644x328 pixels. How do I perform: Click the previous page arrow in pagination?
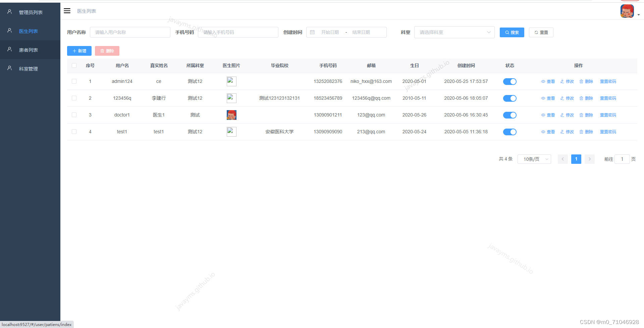[563, 159]
